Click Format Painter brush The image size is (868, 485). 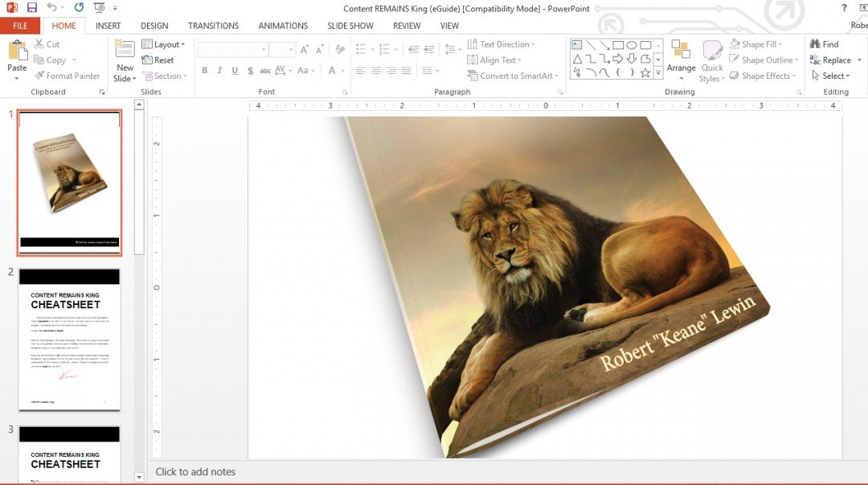tap(67, 76)
